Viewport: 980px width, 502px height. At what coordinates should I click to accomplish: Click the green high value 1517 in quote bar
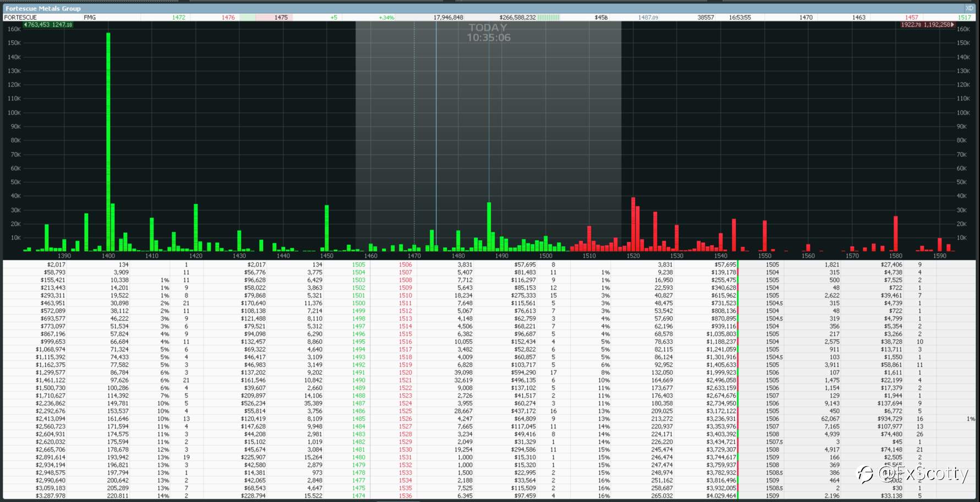(965, 18)
